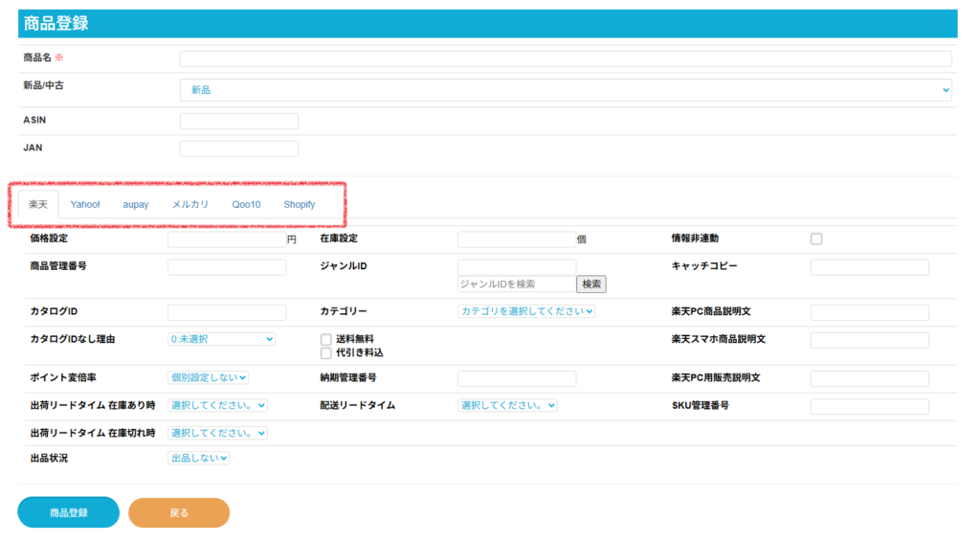Click the JAN input field
Viewport: 980px width, 544px height.
(x=239, y=148)
